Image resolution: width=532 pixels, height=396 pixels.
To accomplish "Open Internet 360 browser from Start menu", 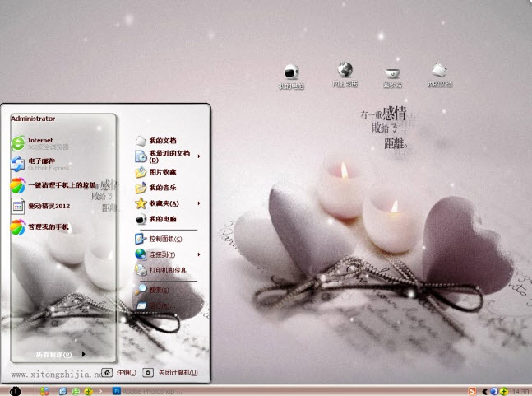I will coord(40,143).
